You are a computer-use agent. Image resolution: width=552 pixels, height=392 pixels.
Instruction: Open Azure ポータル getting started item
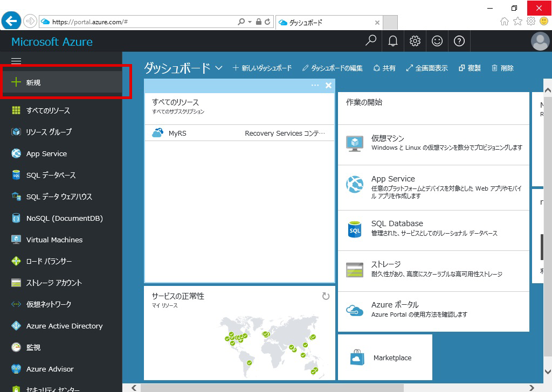click(434, 310)
